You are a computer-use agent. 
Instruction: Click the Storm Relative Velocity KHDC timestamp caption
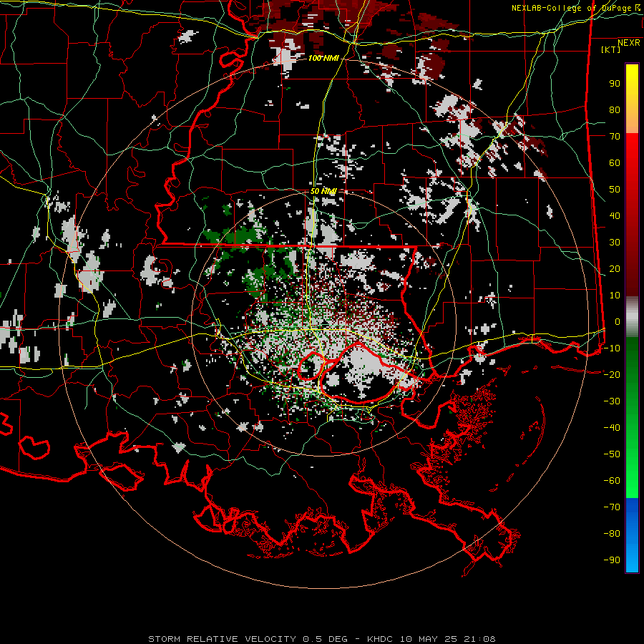[321, 639]
